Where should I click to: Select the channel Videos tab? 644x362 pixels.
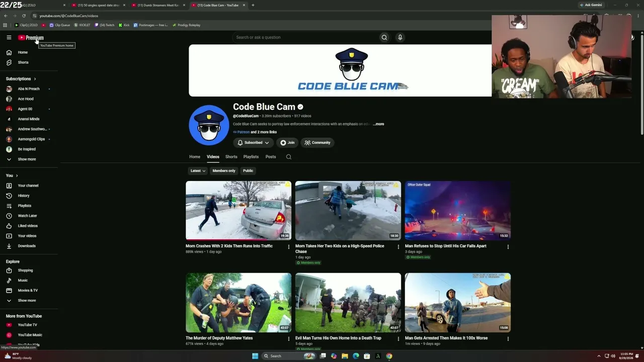pyautogui.click(x=213, y=157)
